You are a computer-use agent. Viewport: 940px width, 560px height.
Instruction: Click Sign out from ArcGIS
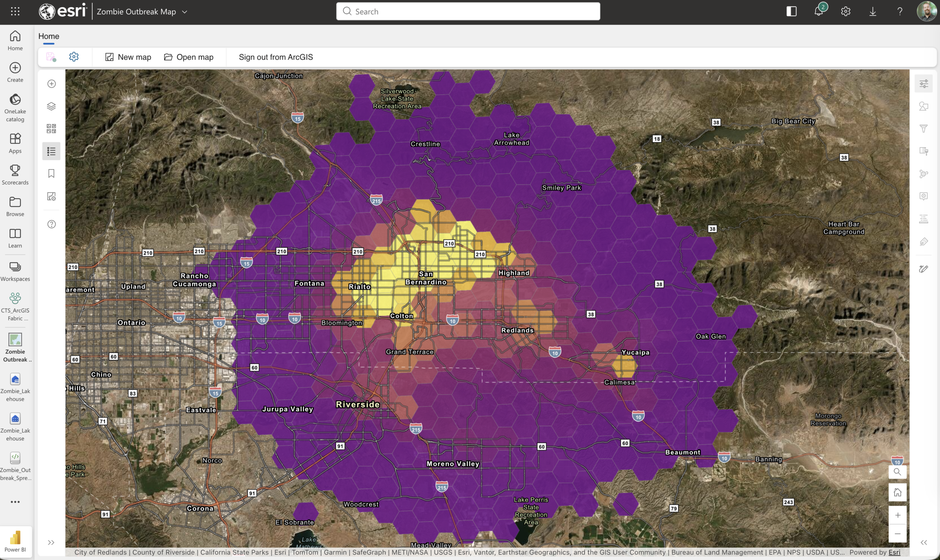coord(276,57)
